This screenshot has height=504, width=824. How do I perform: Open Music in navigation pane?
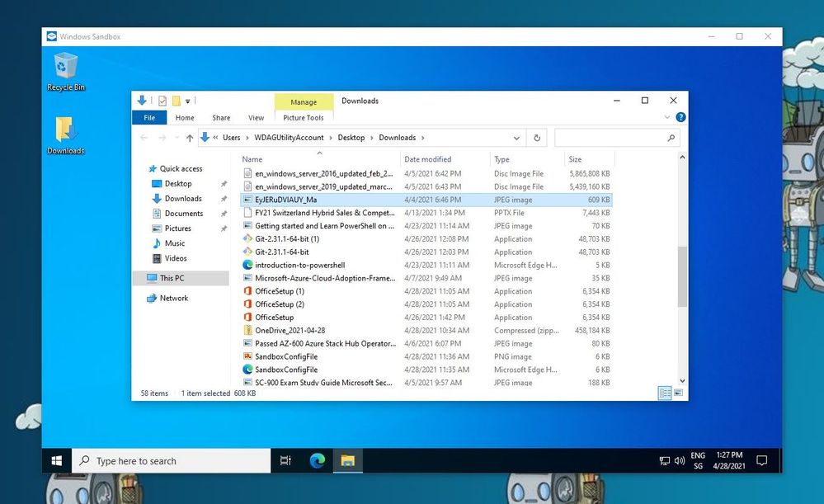pos(175,243)
